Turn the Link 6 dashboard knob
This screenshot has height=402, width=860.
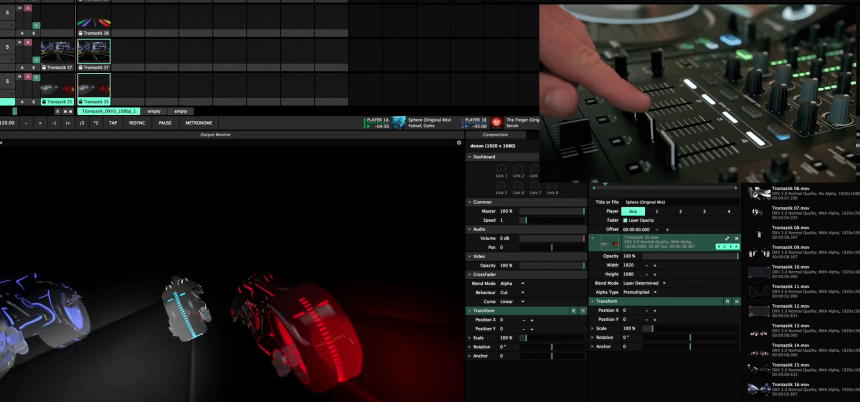(x=518, y=186)
